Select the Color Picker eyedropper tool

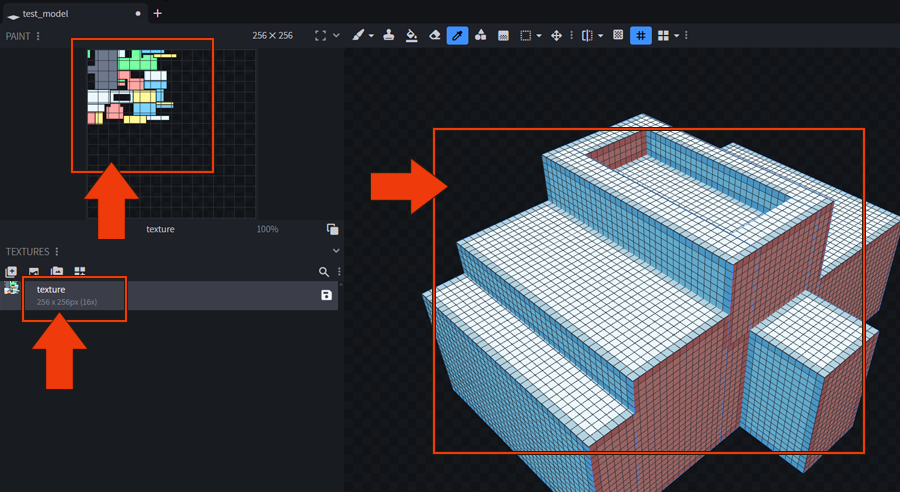[x=457, y=35]
